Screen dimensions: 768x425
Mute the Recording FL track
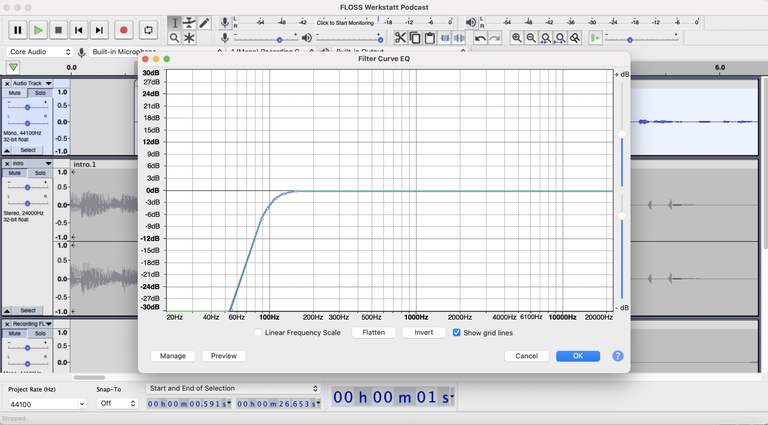pos(15,333)
